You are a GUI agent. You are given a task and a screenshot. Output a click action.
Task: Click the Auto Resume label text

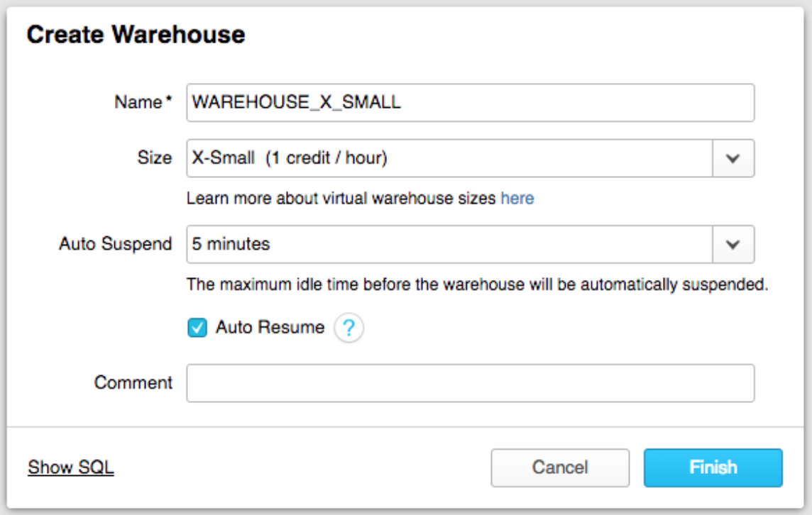pyautogui.click(x=270, y=328)
